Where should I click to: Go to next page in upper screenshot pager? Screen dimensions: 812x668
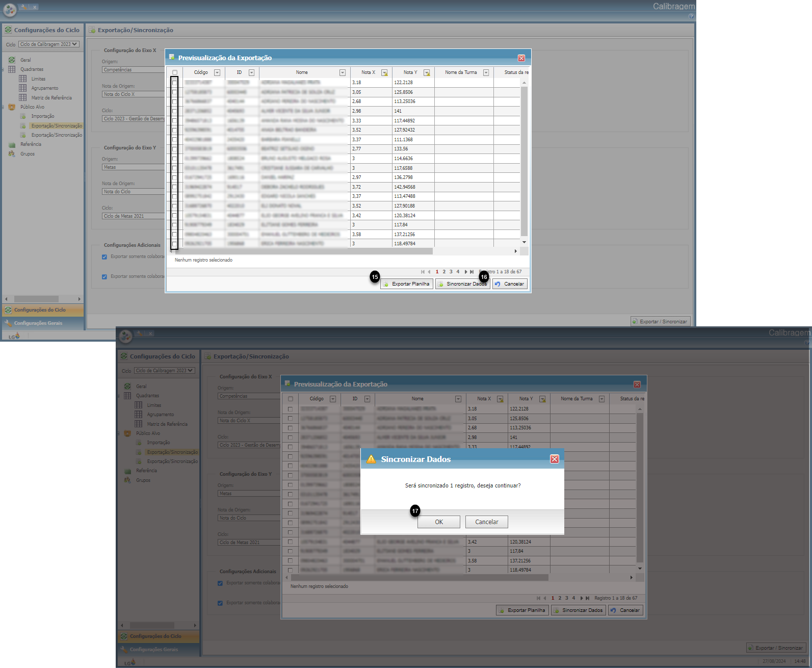click(465, 272)
